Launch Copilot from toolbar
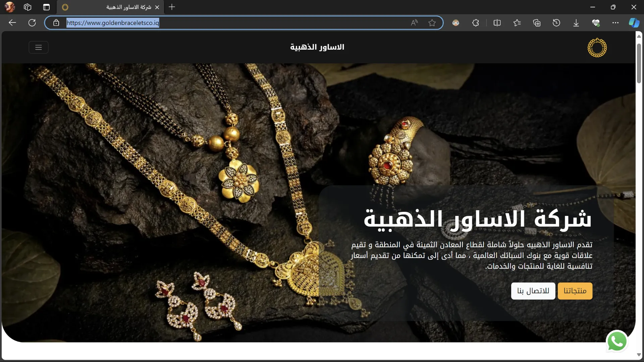 pos(634,23)
